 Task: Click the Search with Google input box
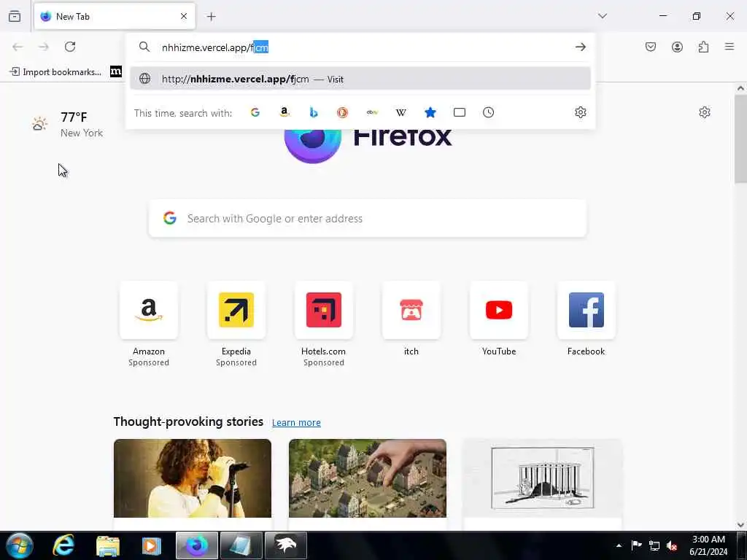coord(368,219)
